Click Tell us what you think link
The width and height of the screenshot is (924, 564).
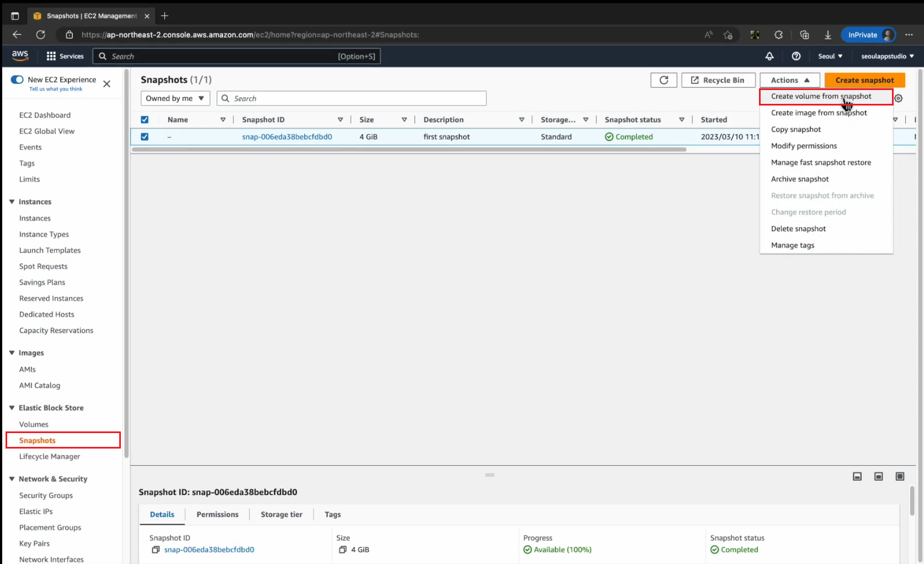56,89
